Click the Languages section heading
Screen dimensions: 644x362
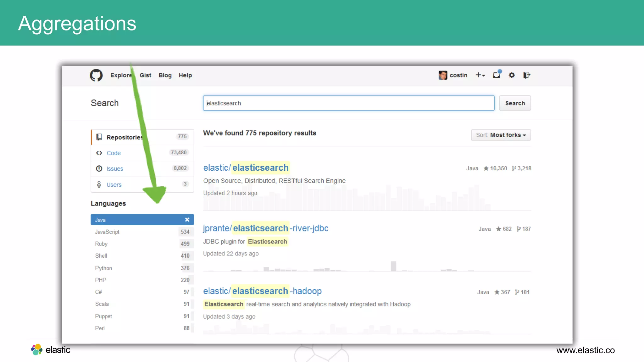coord(108,204)
